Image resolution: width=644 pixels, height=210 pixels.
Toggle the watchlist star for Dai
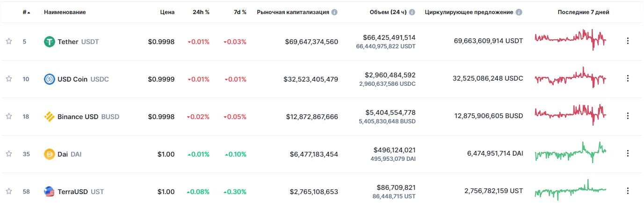(9, 154)
